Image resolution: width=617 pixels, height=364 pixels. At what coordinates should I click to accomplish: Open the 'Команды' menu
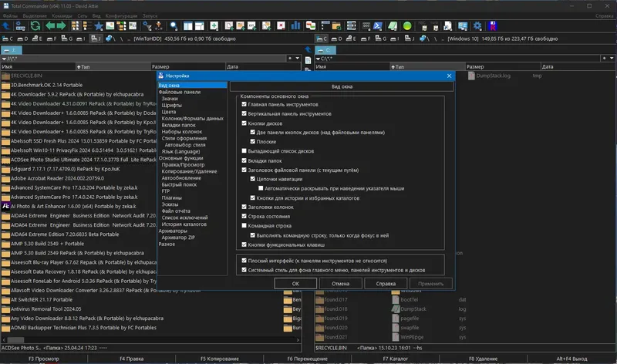[x=60, y=15]
